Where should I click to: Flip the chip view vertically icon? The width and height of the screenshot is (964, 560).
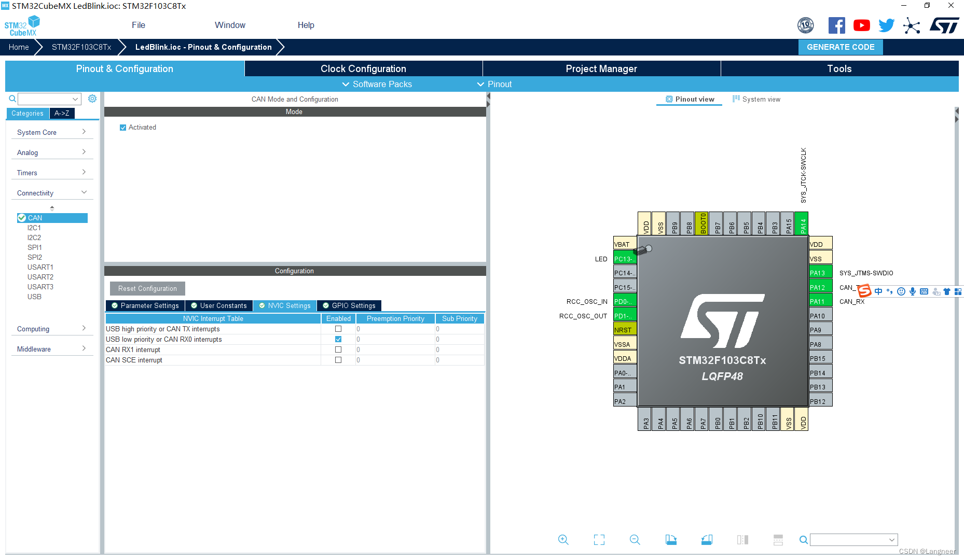click(x=778, y=540)
